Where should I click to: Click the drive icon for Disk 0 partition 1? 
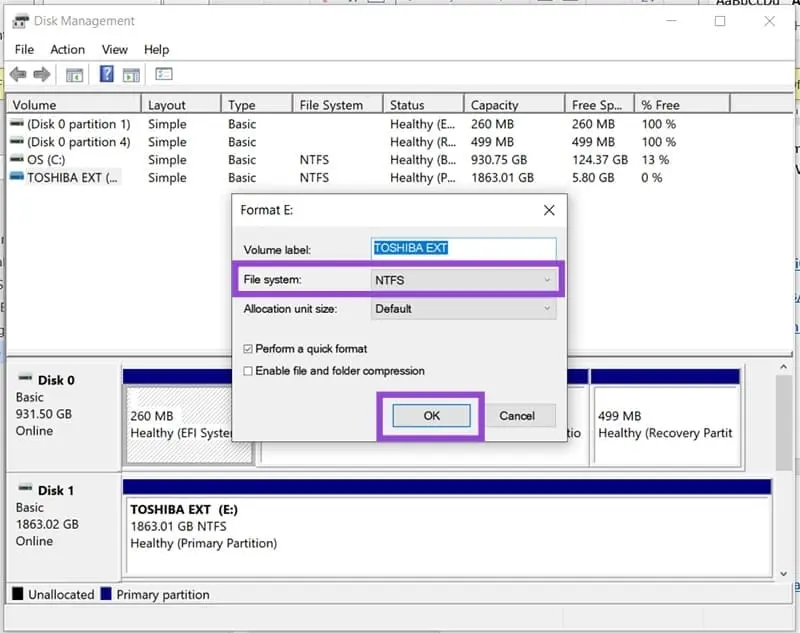point(17,123)
